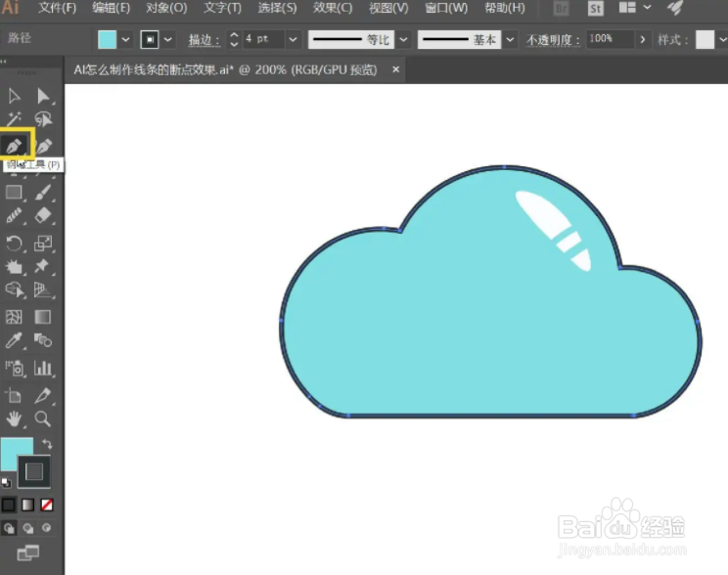
Task: Select the Shape Builder tool
Action: [x=14, y=290]
